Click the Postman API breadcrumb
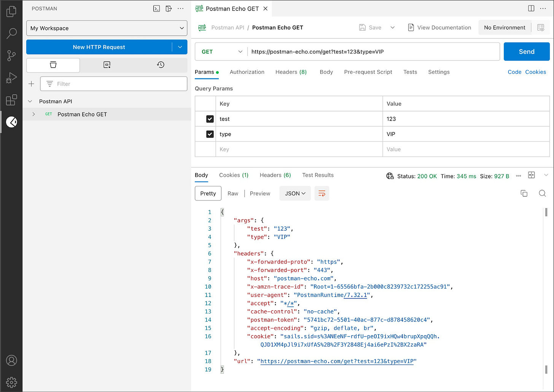Screen dimensions: 554x392 (x=228, y=27)
